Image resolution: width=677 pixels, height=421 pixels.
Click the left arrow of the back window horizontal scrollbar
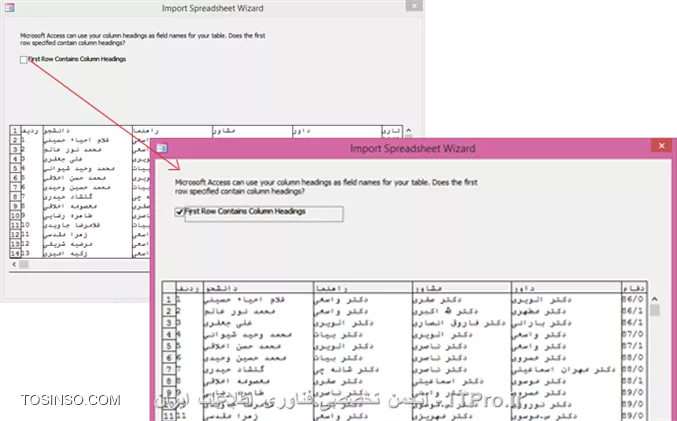[x=14, y=264]
